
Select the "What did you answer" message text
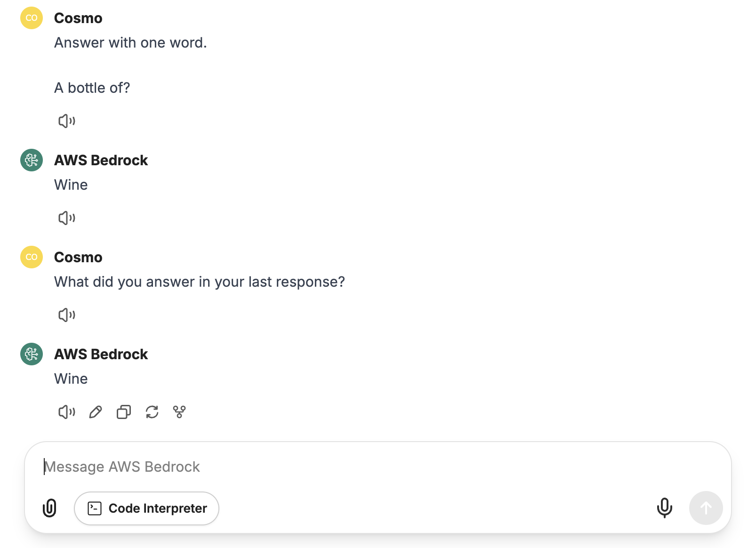pos(200,282)
